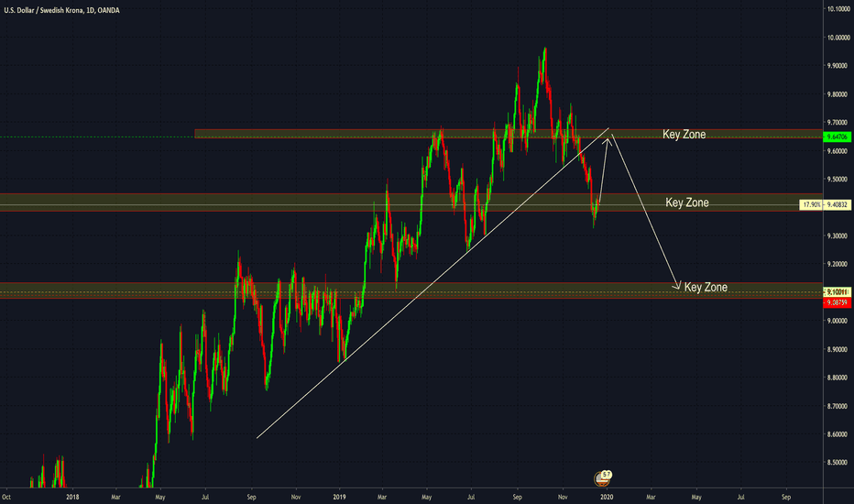
Task: Select the green 9.64706 price tag
Action: 838,137
